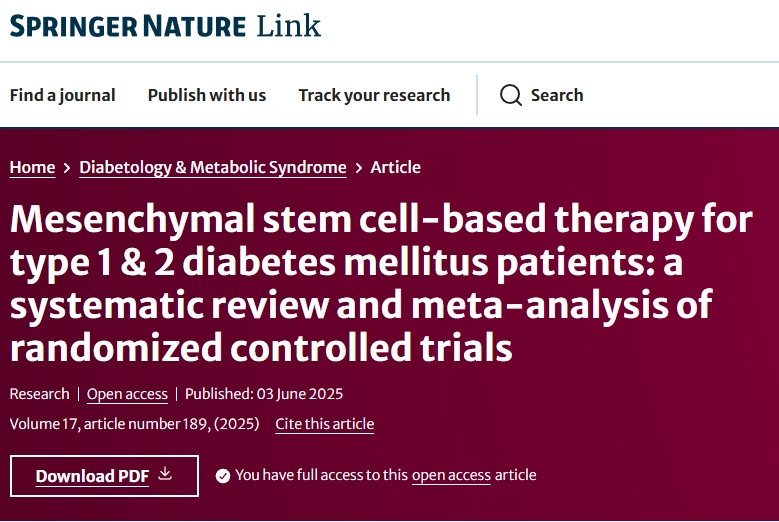Open Find a journal menu
Viewport: 779px width, 522px height.
point(62,95)
